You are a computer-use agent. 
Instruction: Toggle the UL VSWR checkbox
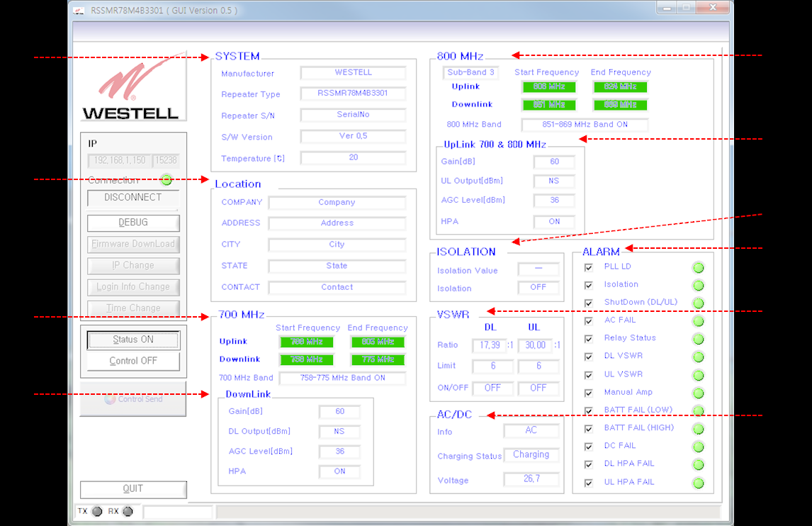pos(588,375)
